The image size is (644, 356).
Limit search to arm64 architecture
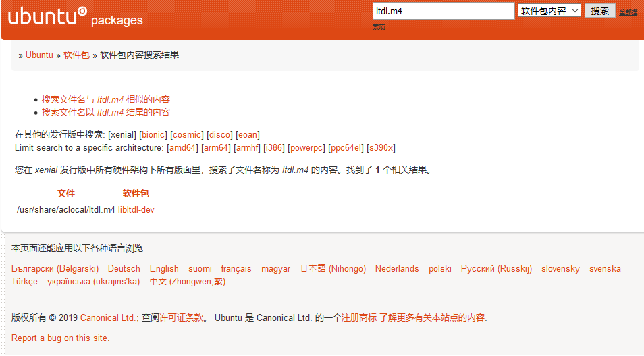(216, 147)
